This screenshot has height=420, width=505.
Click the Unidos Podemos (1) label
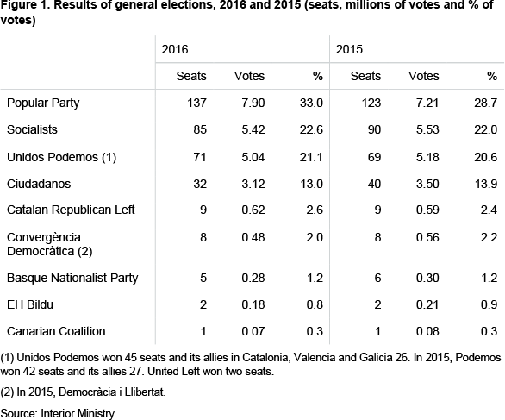[61, 157]
